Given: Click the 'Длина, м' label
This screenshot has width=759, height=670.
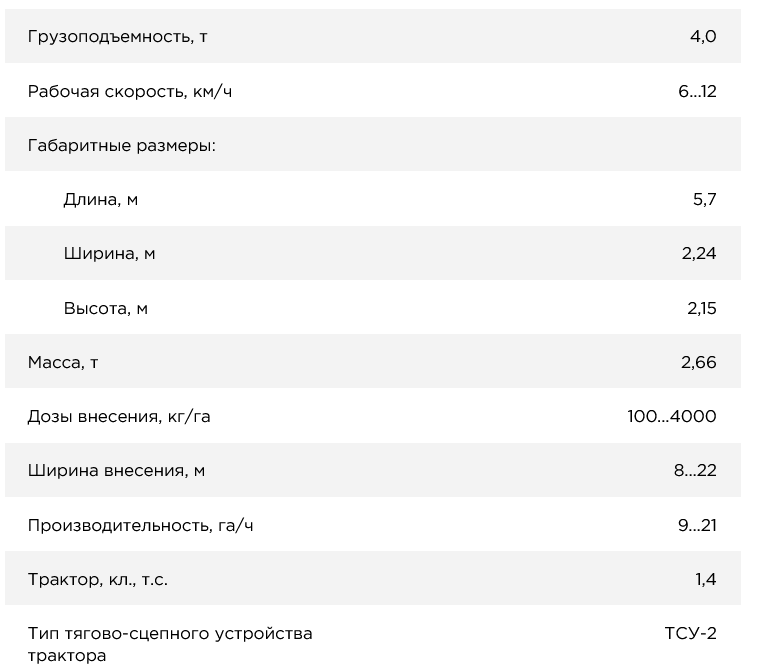Looking at the screenshot, I should pyautogui.click(x=100, y=200).
